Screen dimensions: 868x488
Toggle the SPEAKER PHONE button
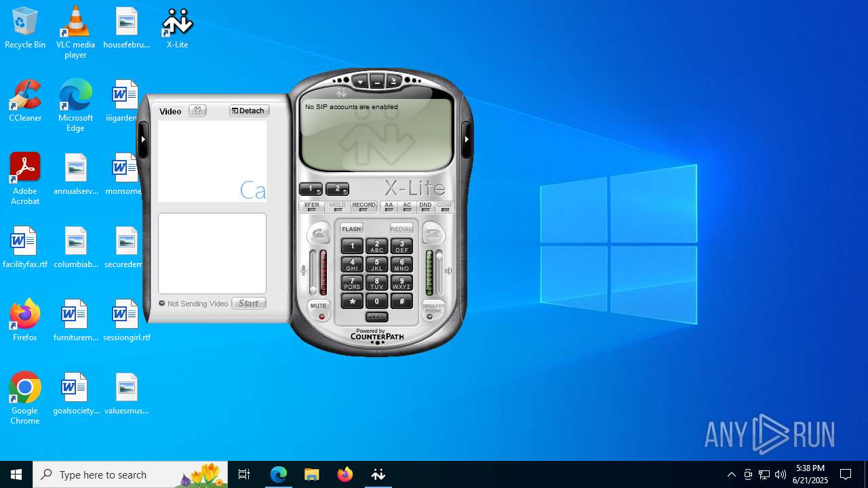coord(433,310)
